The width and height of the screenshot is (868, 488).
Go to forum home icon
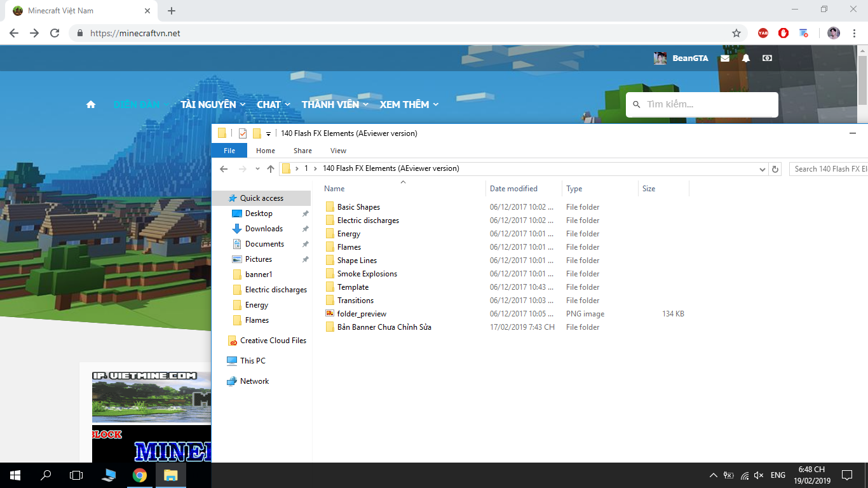(91, 104)
